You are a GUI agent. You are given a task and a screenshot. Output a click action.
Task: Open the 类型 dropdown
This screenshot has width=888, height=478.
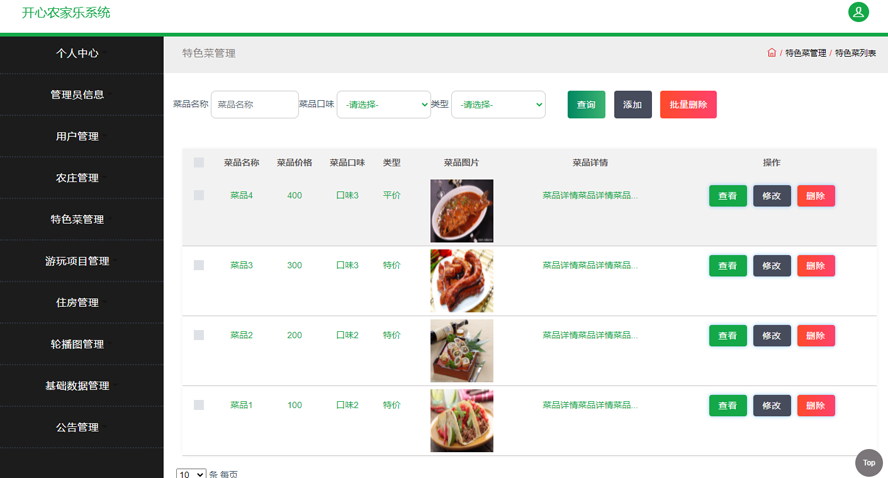(498, 105)
